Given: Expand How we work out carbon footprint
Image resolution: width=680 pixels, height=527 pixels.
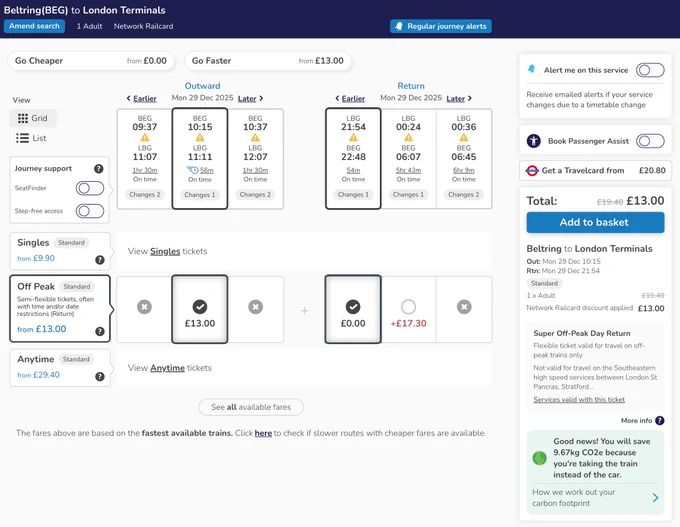Looking at the screenshot, I should coord(595,498).
